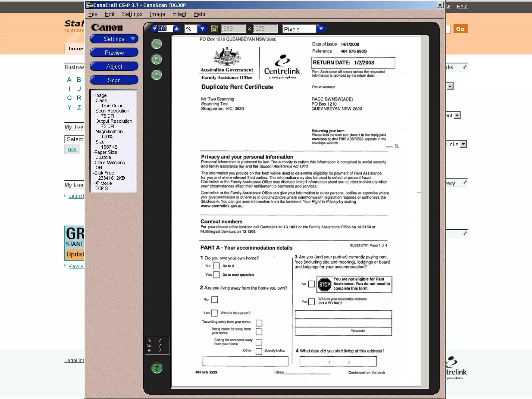Screen dimensions: 532x399
Task: Click the zoom in magnifier icon
Action: [x=156, y=44]
